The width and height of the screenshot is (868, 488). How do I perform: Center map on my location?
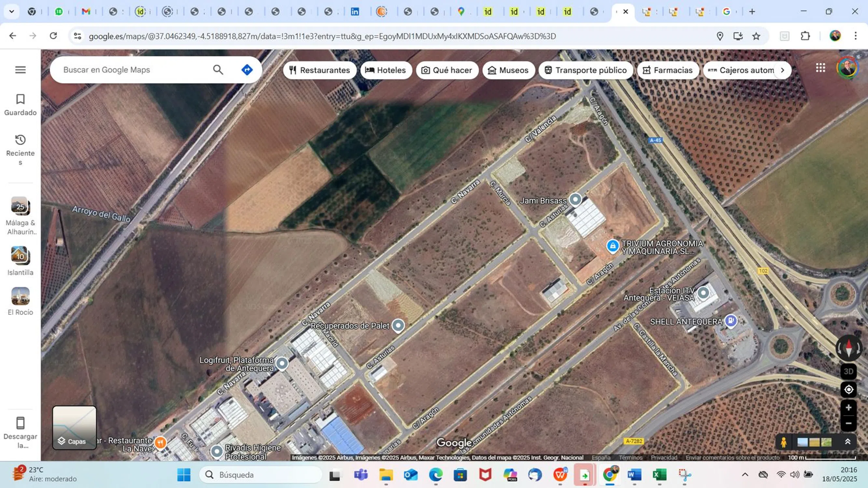click(x=848, y=389)
